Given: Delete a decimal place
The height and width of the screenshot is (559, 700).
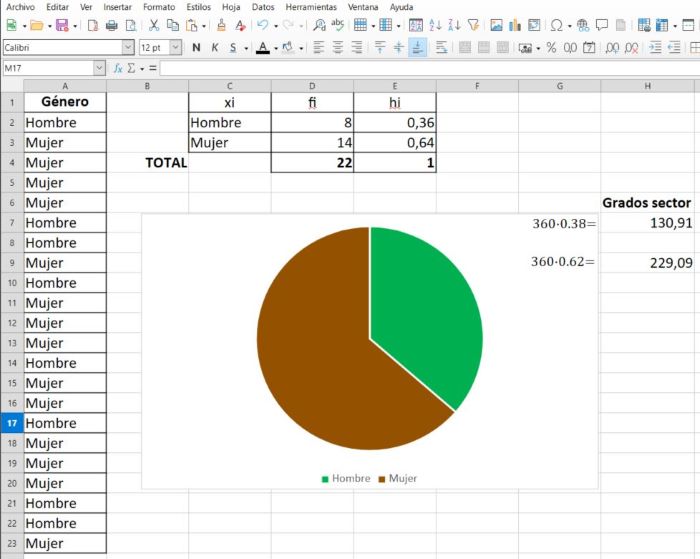Looking at the screenshot, I should coord(631,47).
